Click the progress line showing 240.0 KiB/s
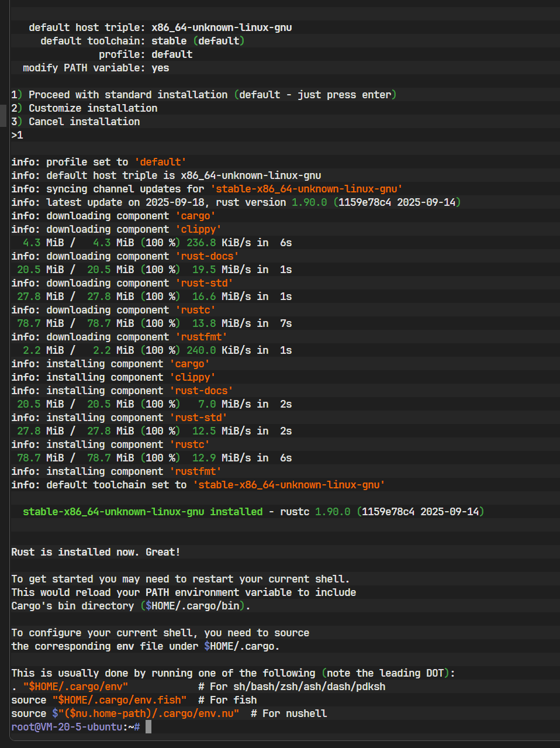This screenshot has height=748, width=560. (x=157, y=350)
